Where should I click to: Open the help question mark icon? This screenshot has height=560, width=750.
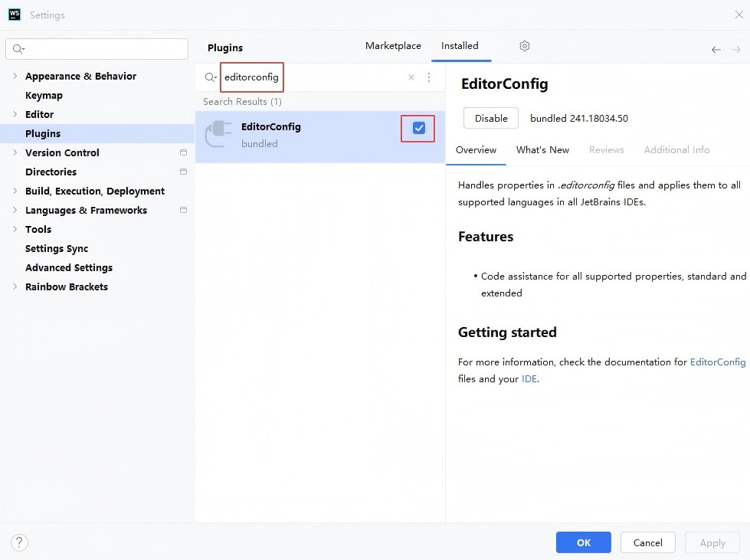click(19, 542)
